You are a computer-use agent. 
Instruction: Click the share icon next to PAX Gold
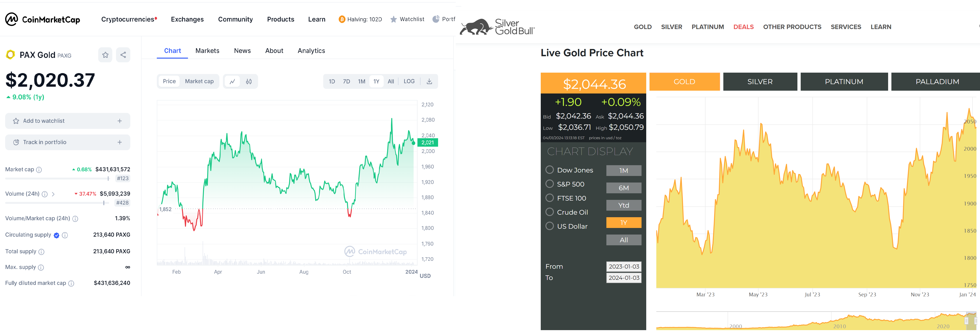coord(123,55)
